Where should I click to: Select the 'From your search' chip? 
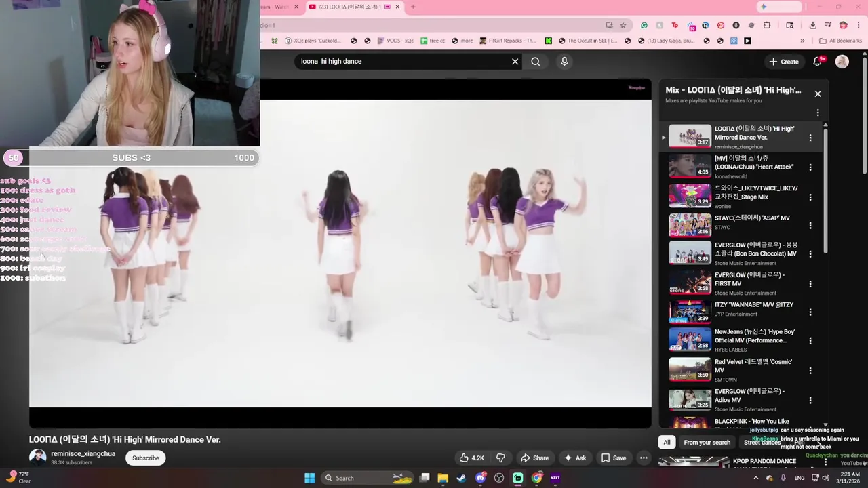(x=707, y=443)
